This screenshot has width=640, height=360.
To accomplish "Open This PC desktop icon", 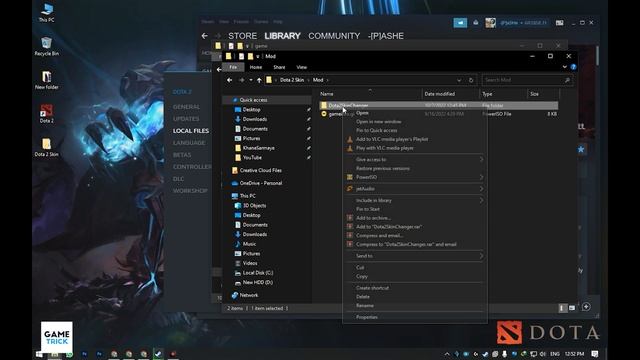I will pyautogui.click(x=47, y=13).
